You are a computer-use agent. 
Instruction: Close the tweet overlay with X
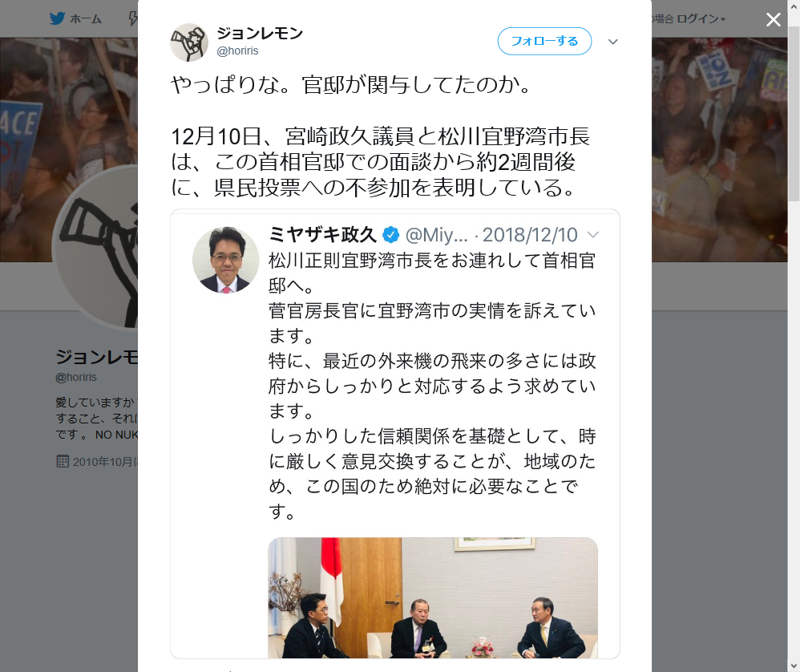pos(773,20)
